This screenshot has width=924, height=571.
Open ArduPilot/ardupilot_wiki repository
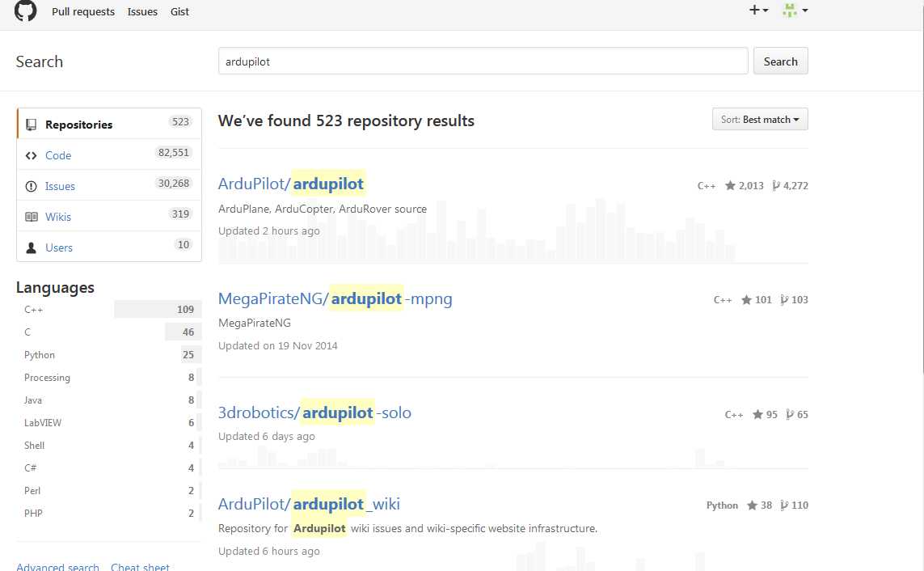click(309, 504)
